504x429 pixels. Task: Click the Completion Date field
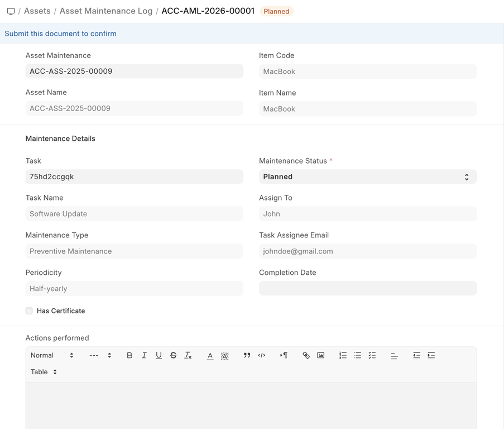coord(367,288)
